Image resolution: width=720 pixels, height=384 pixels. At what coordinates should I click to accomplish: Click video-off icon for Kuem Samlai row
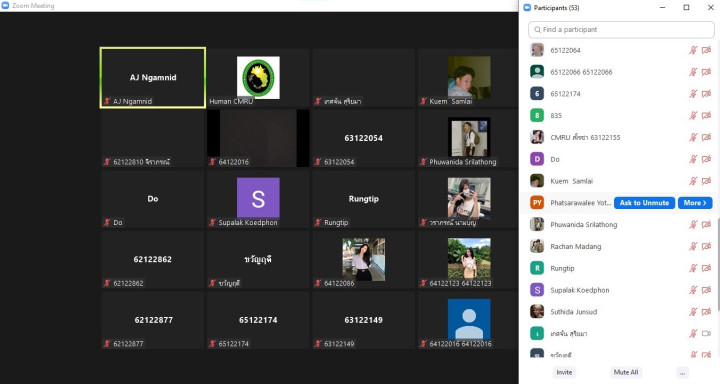[x=706, y=181]
